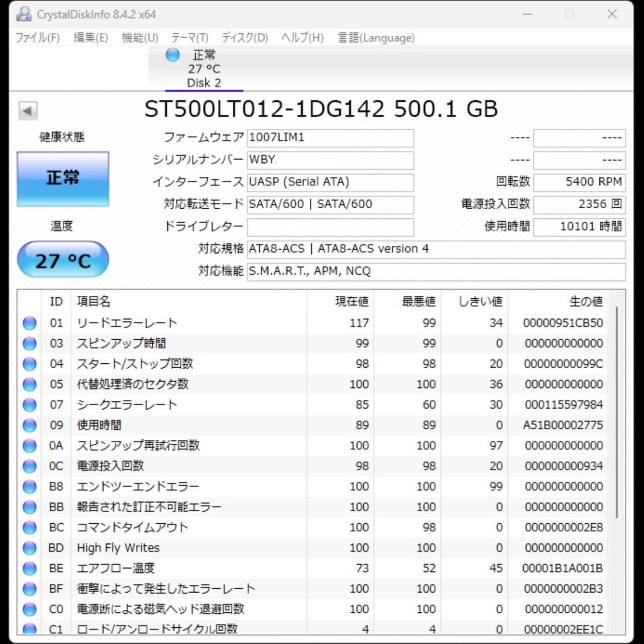Screen dimensions: 644x644
Task: Click status orb for ID 0C 電源投入回数
Action: (x=30, y=466)
